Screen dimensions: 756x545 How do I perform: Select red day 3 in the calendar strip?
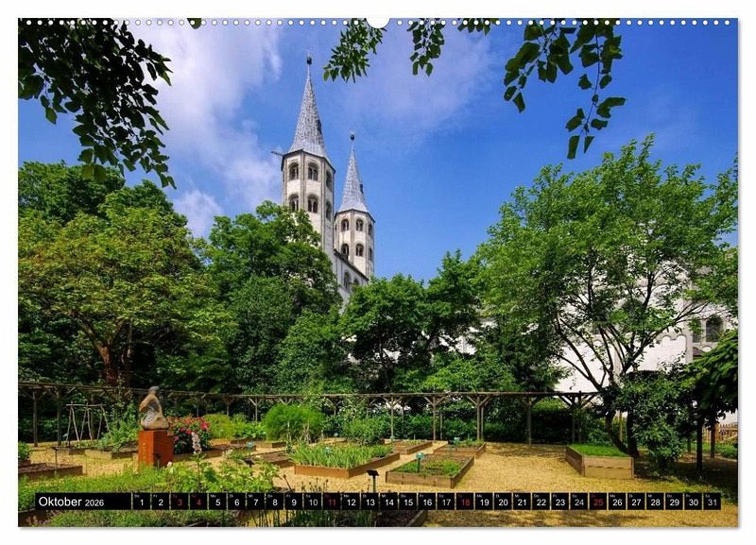[x=179, y=502]
